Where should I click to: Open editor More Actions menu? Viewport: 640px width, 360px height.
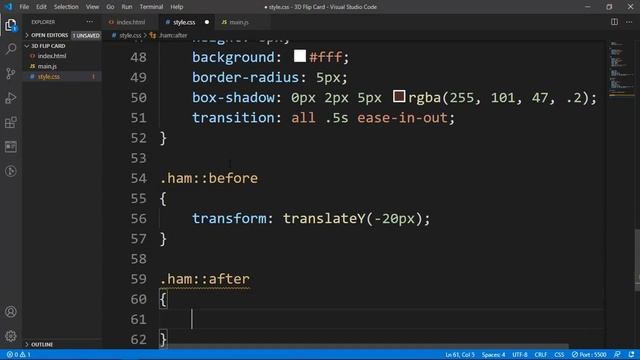629,22
